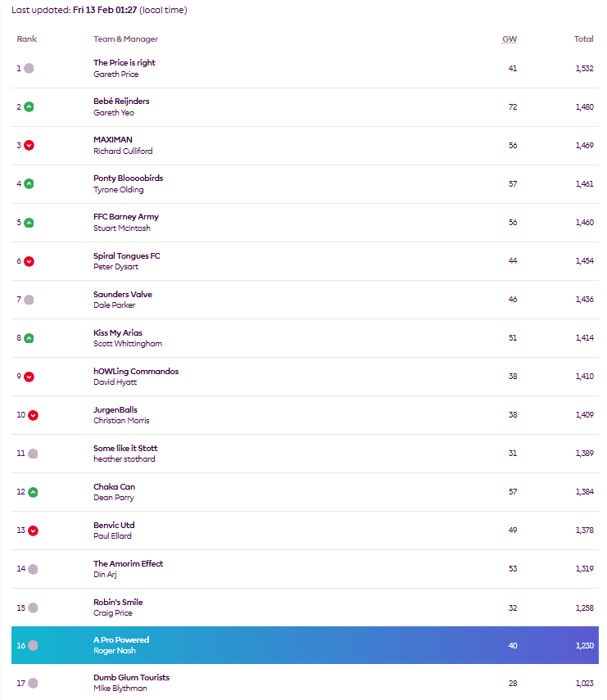Open Robin's Smile team page
The height and width of the screenshot is (700, 607).
(118, 603)
